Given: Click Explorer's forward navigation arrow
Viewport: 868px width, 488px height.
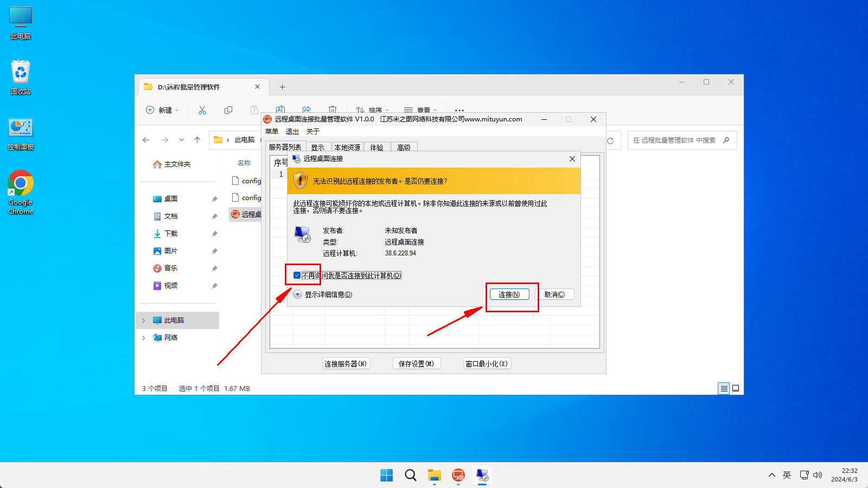Looking at the screenshot, I should pos(165,140).
